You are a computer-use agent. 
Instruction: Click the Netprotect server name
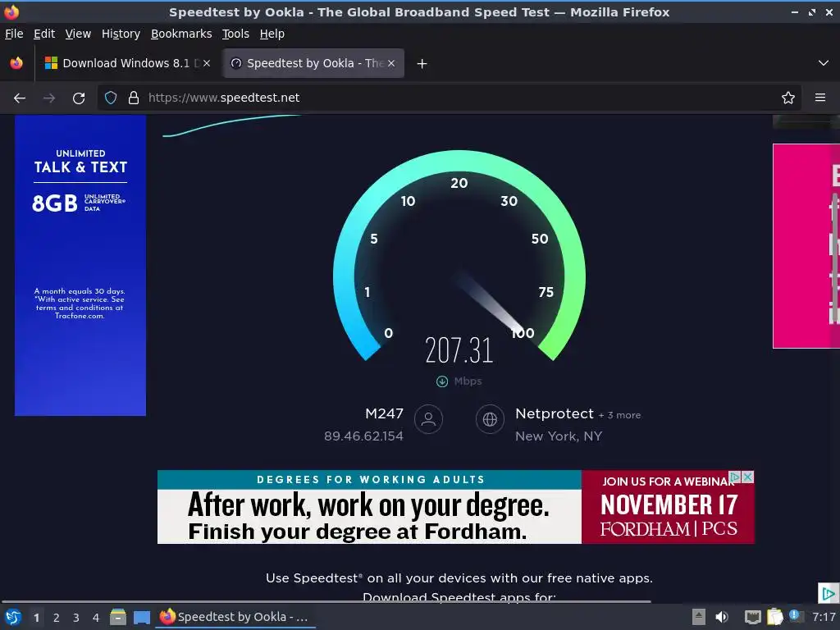point(555,413)
